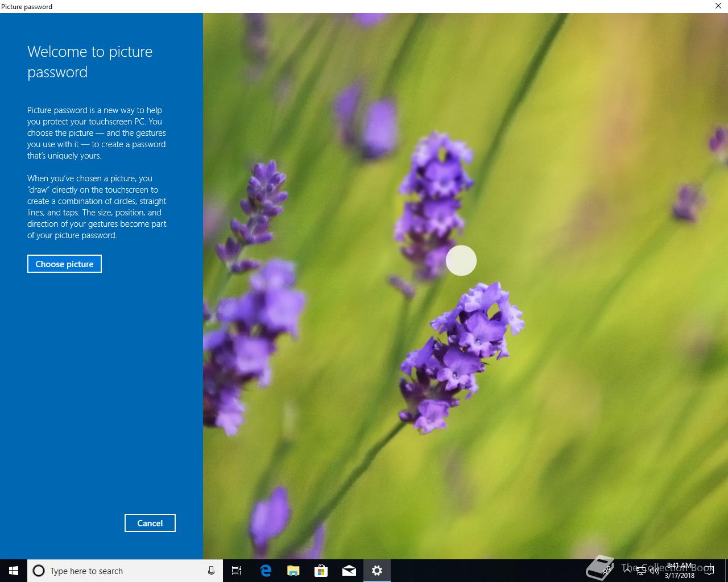Open File Explorer from the taskbar
Screen dimensions: 728x582
click(x=293, y=571)
